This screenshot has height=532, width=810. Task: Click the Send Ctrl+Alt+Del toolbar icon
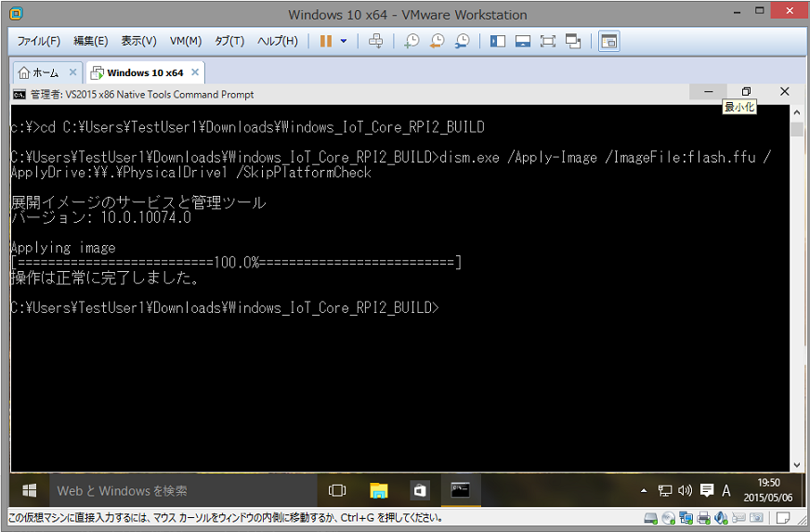[x=375, y=41]
